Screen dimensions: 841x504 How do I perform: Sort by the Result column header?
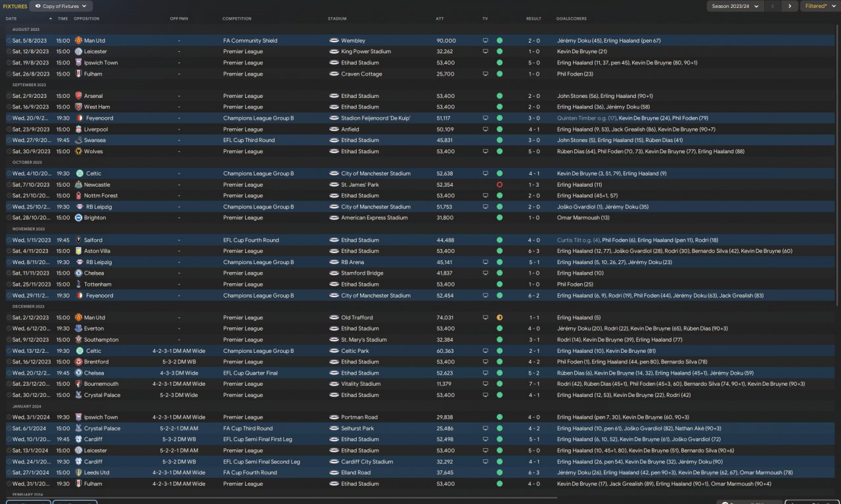pyautogui.click(x=534, y=18)
